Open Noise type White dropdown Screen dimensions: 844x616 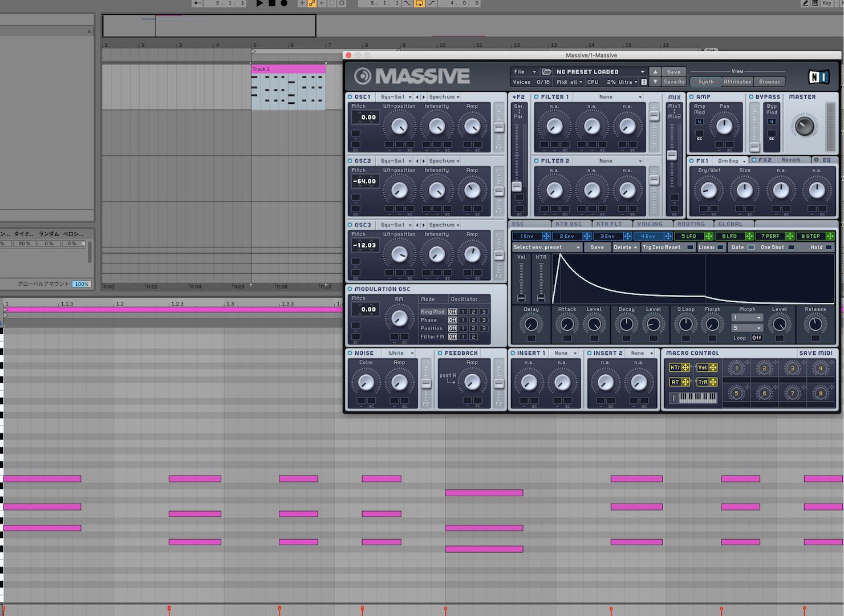pyautogui.click(x=399, y=353)
